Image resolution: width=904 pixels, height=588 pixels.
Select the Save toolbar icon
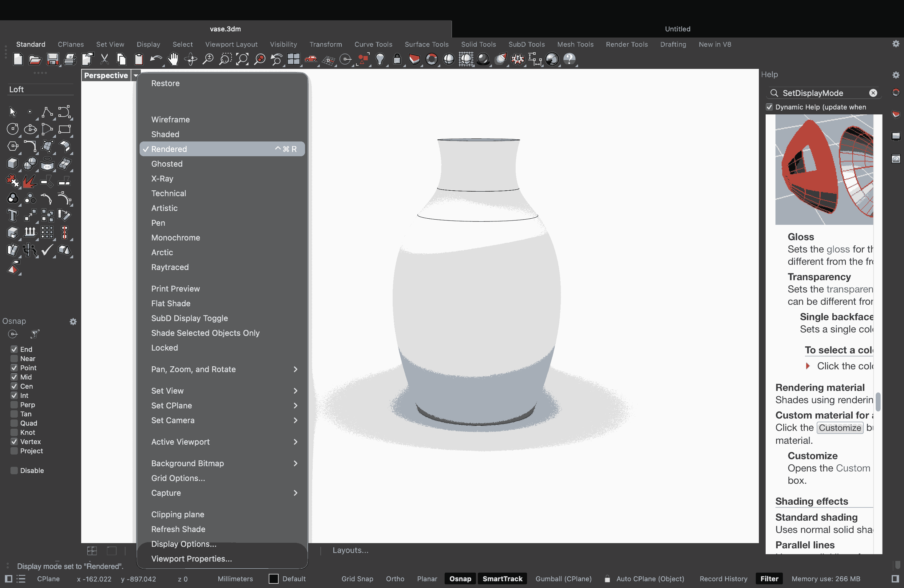pyautogui.click(x=53, y=59)
